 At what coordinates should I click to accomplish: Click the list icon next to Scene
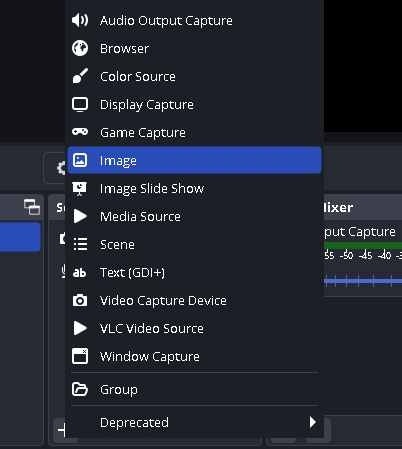(80, 244)
